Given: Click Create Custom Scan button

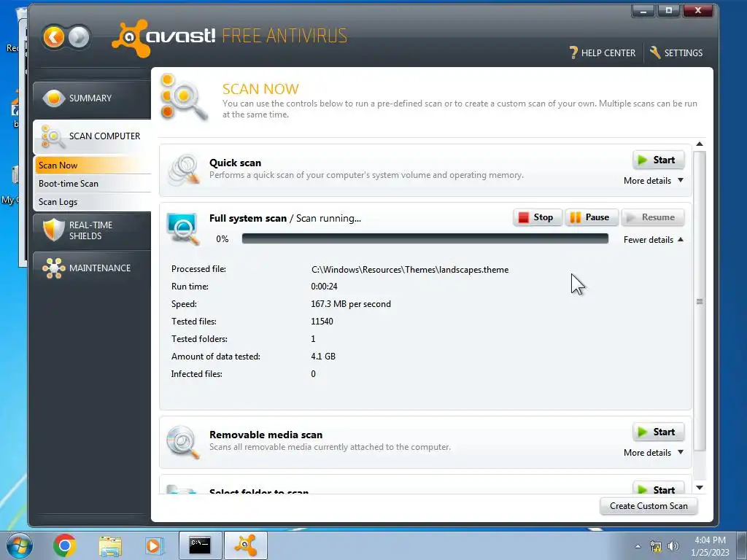Looking at the screenshot, I should click(x=649, y=506).
